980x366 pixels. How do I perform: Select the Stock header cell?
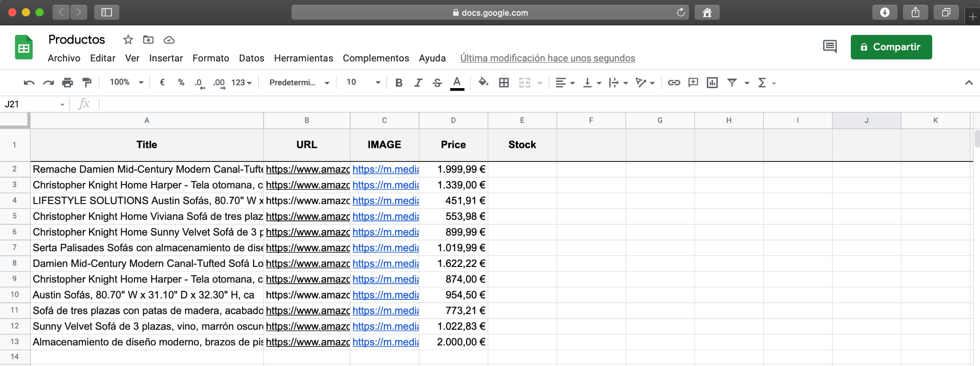[x=522, y=145]
